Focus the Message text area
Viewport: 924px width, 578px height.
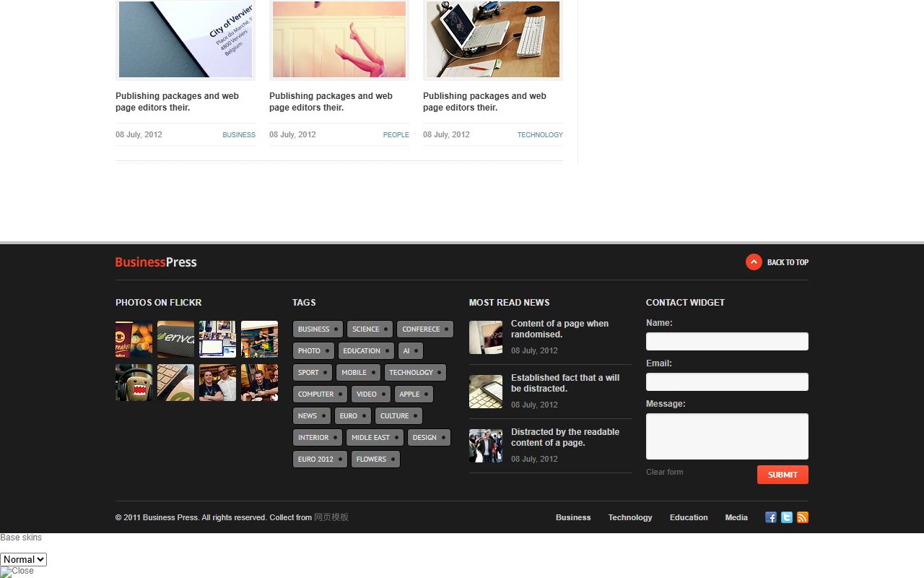pos(727,436)
